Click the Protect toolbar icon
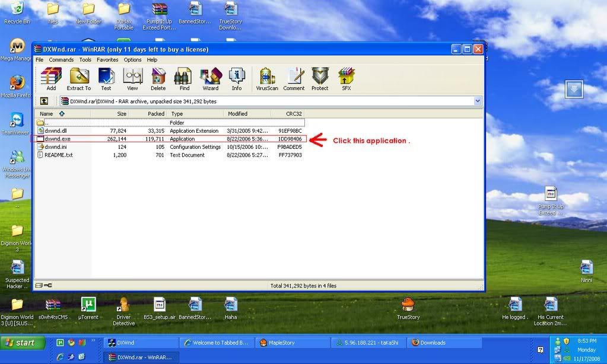Image resolution: width=607 pixels, height=364 pixels. pyautogui.click(x=320, y=79)
